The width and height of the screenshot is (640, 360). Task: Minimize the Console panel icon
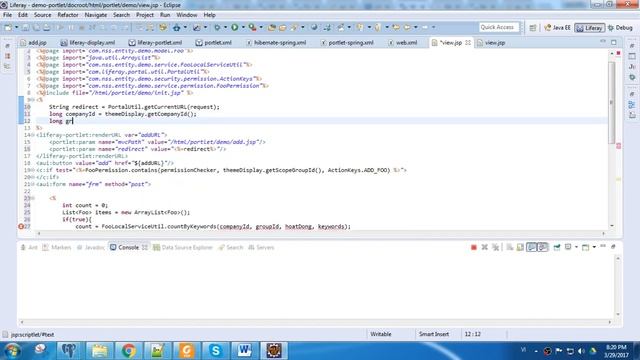603,247
